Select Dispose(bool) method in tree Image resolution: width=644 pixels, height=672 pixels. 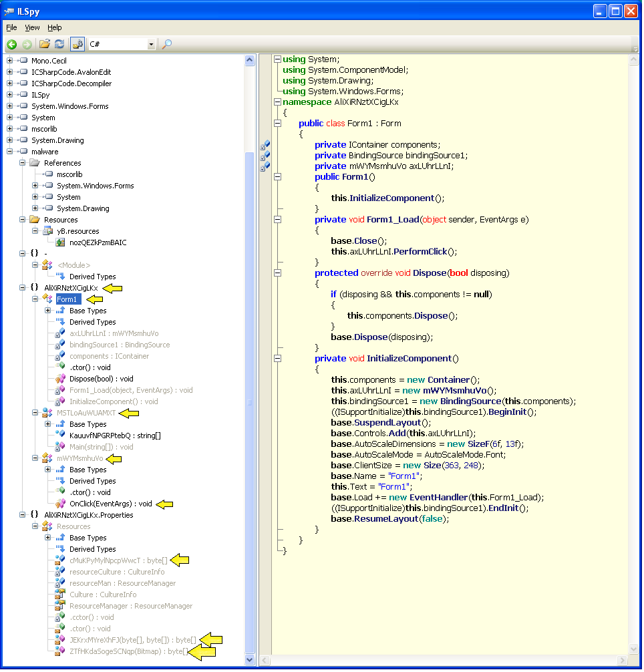(101, 379)
